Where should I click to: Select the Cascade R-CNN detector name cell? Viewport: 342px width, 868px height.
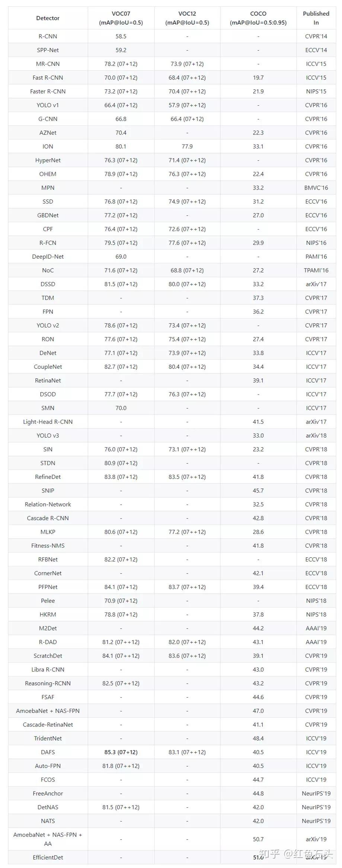pyautogui.click(x=48, y=518)
